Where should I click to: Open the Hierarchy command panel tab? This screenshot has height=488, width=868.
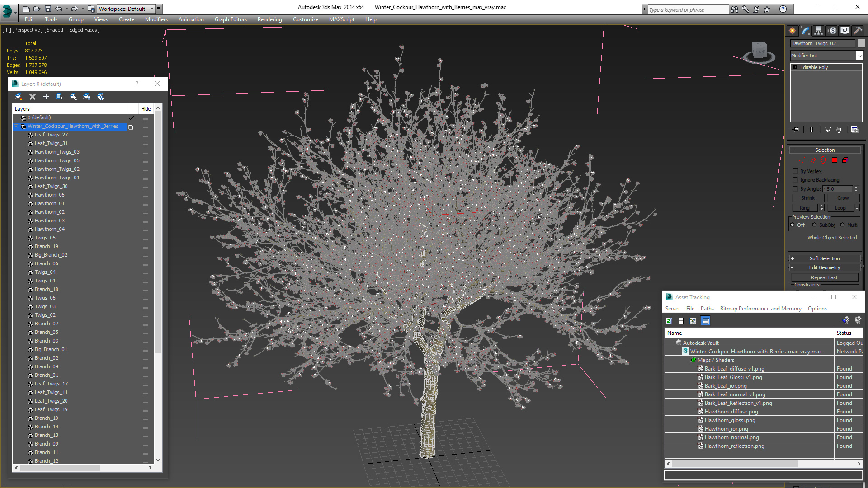coord(819,31)
